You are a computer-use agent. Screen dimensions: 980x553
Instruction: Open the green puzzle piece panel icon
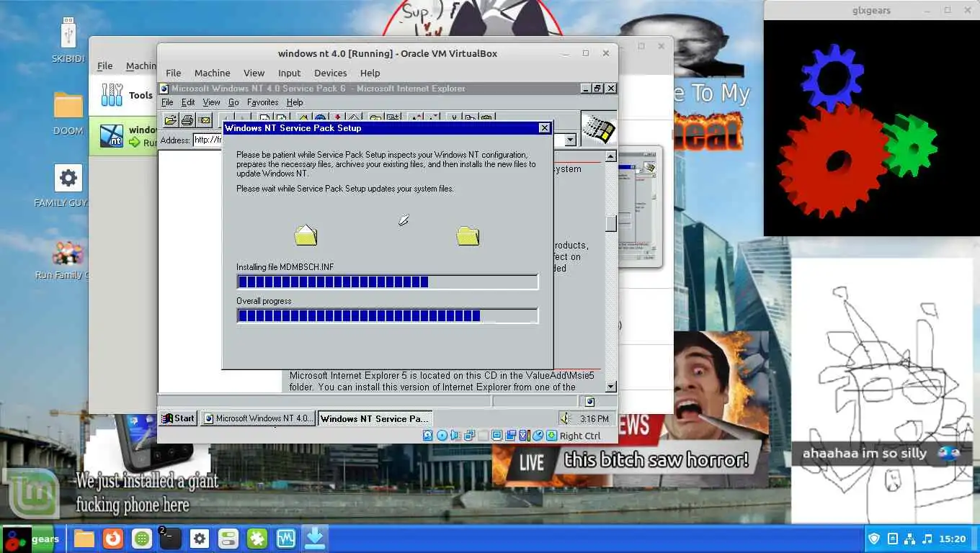257,539
